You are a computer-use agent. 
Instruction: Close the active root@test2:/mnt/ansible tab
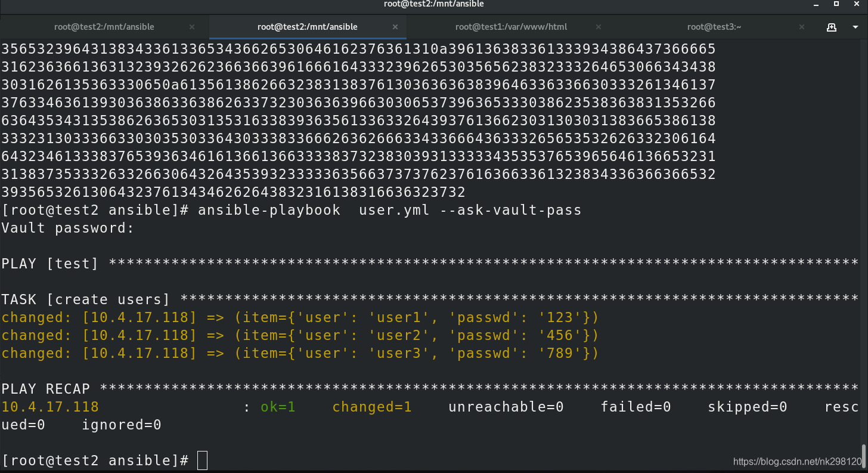tap(395, 27)
